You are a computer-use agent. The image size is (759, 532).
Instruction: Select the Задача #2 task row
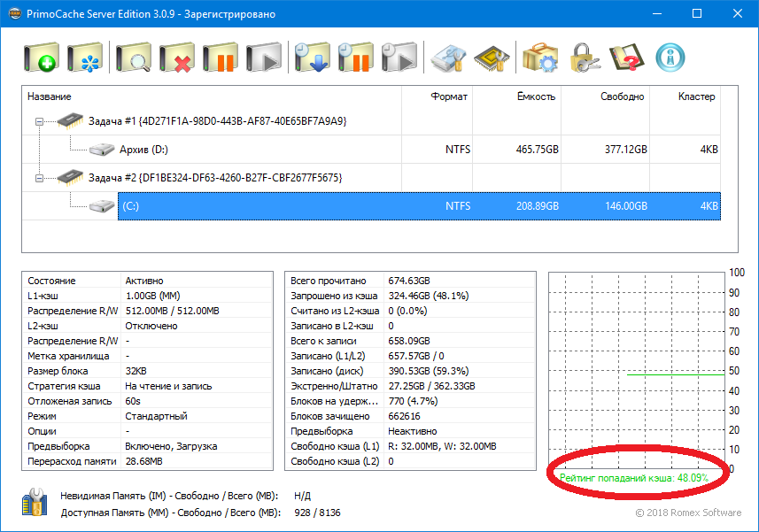(215, 178)
